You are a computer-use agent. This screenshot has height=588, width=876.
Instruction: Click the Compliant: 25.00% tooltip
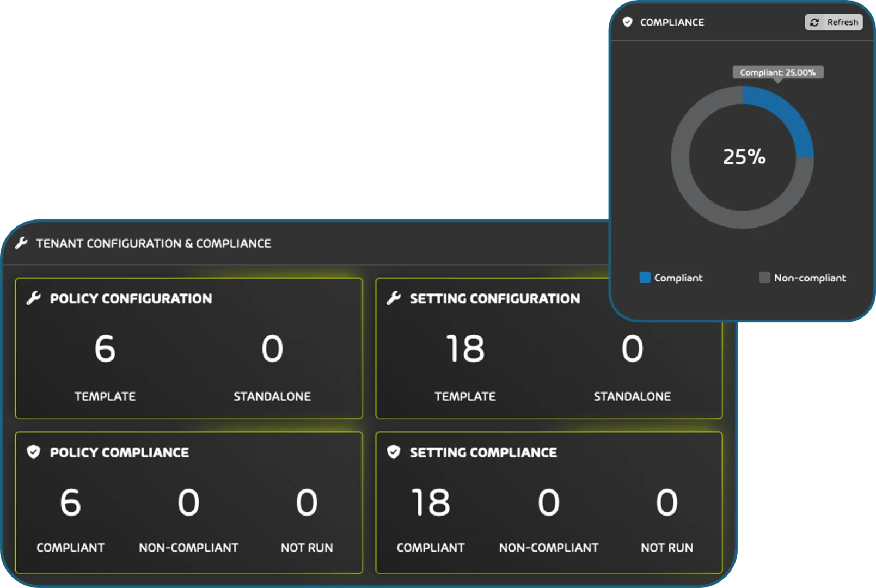click(777, 72)
